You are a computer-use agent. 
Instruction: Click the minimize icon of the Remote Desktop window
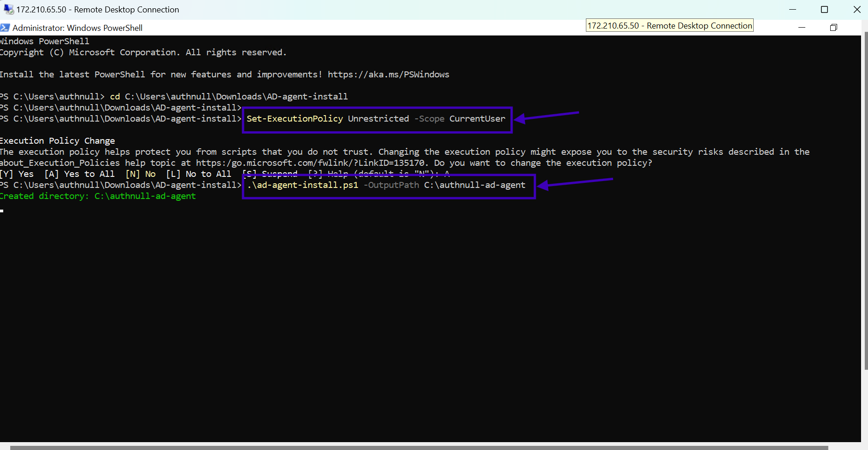click(x=793, y=9)
